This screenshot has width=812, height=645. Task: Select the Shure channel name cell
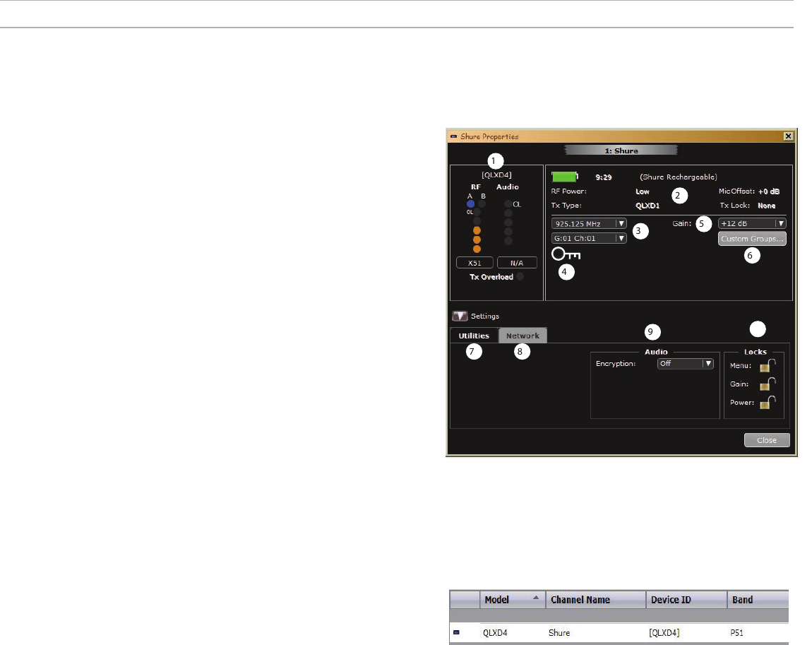[x=559, y=632]
